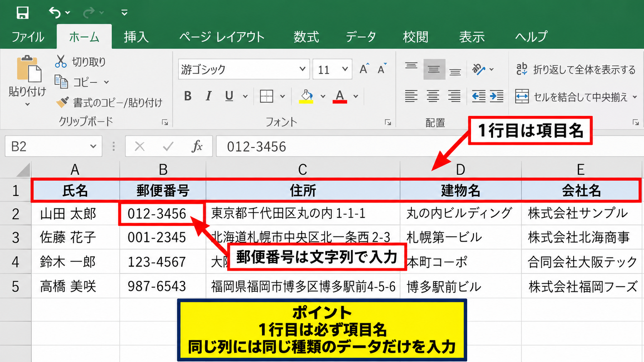
Task: Click the Decrease Font Size icon
Action: coord(382,69)
